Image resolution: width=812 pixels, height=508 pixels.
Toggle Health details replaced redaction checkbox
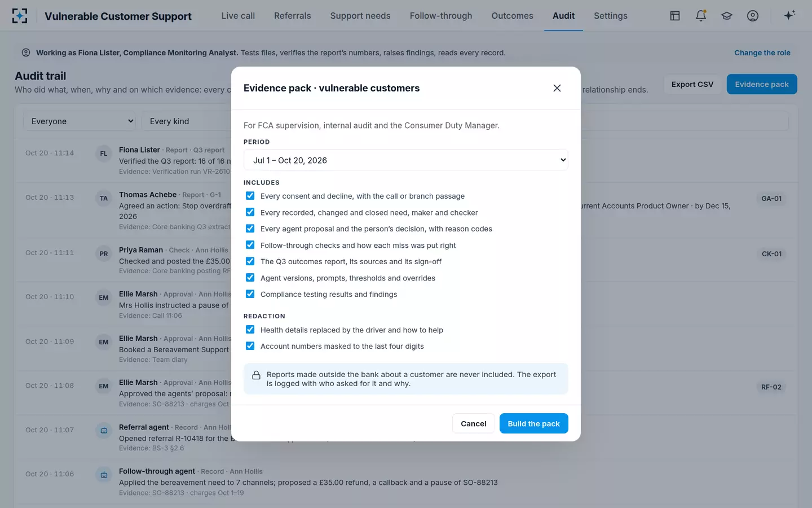point(250,330)
